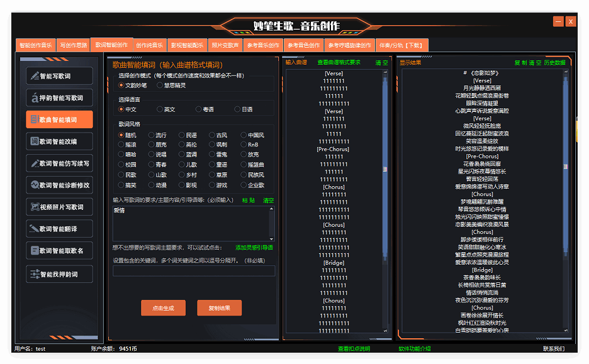This screenshot has height=364, width=589.
Task: Click the 添加灵感引导语 link
Action: [254, 248]
